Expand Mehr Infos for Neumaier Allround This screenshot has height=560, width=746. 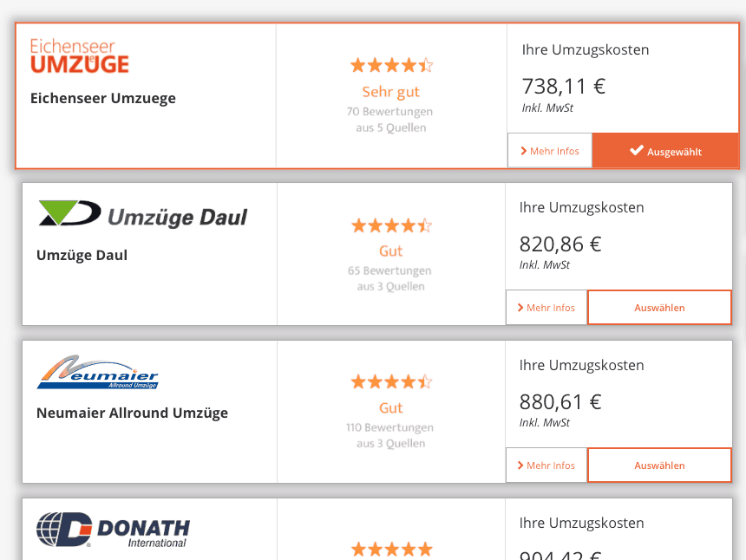click(546, 466)
